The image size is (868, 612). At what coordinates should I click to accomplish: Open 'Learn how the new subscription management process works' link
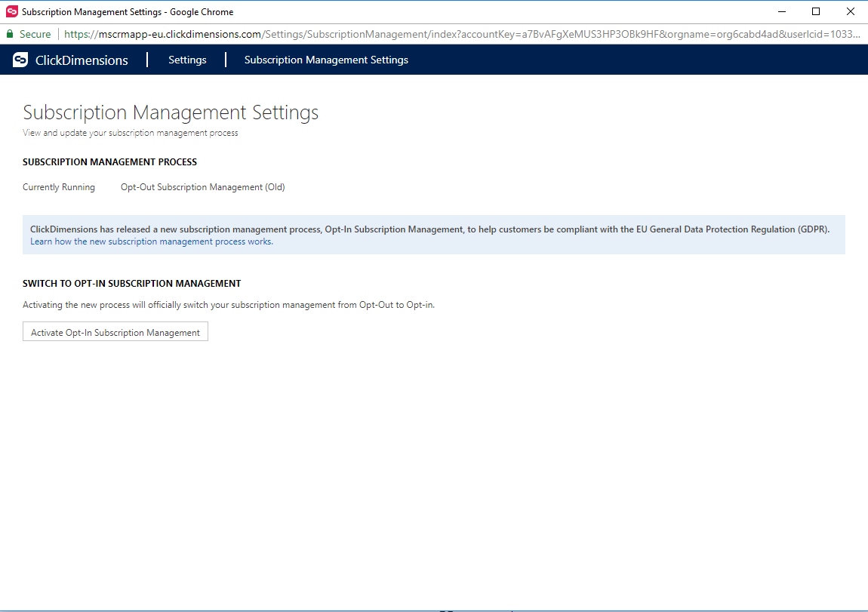point(152,241)
